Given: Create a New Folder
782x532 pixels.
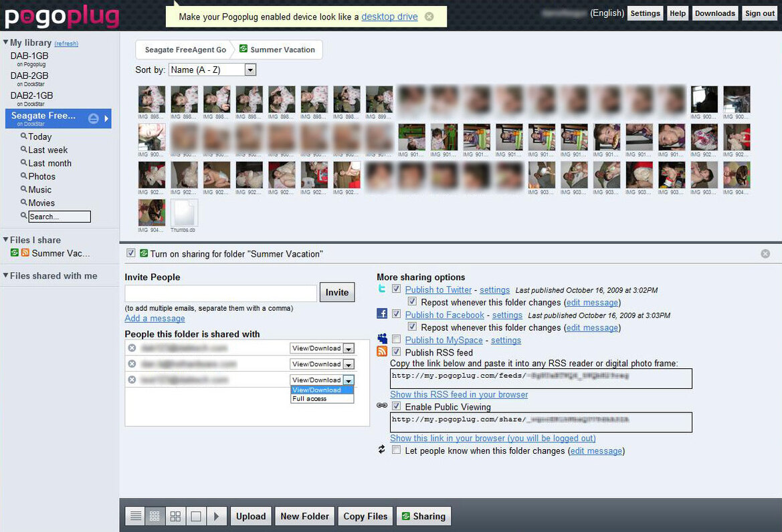Looking at the screenshot, I should (x=305, y=516).
